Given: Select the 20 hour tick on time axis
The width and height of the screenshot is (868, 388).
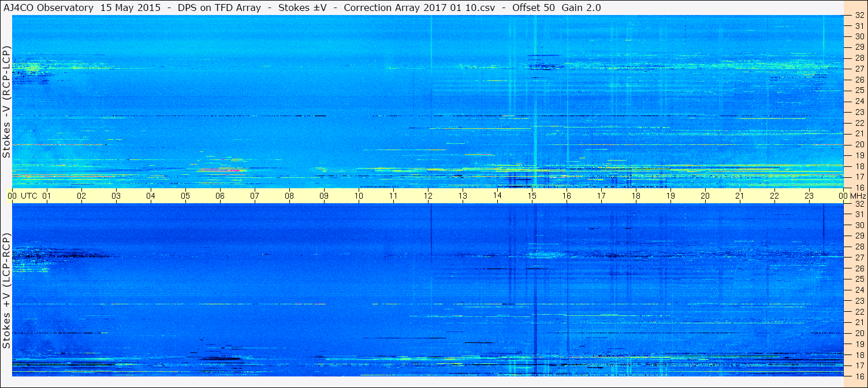Looking at the screenshot, I should click(x=705, y=196).
